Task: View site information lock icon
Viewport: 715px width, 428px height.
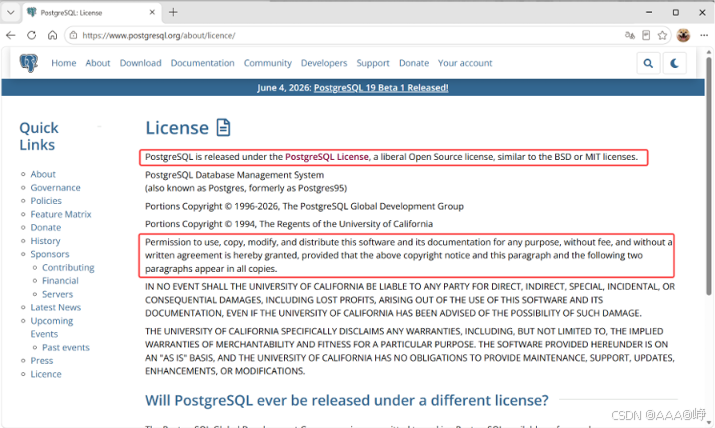Action: [73, 35]
